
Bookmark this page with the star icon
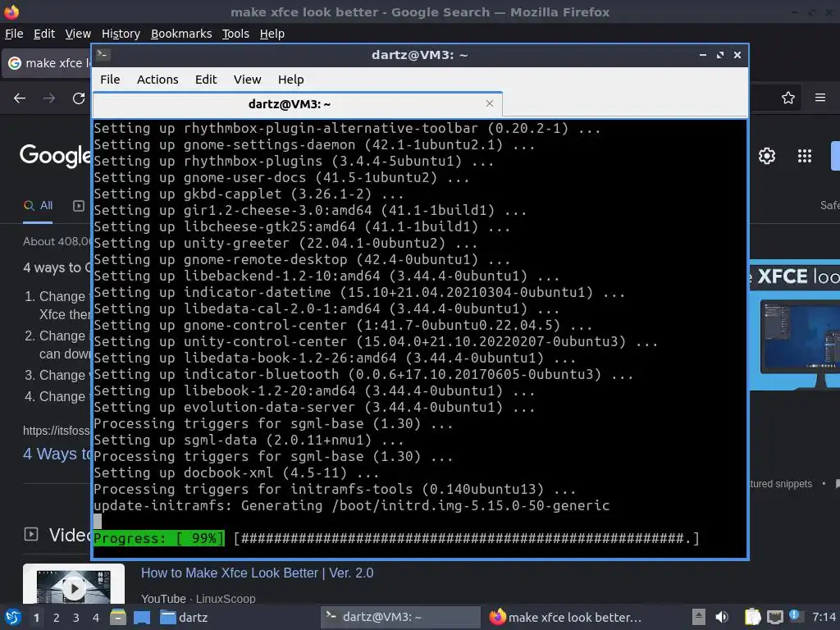coord(787,98)
